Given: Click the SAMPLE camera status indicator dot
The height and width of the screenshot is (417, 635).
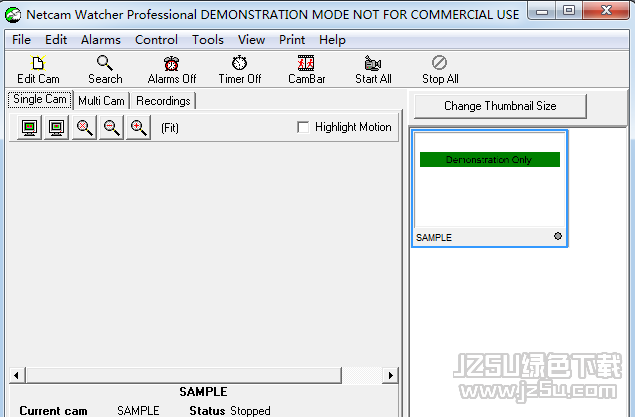Looking at the screenshot, I should point(558,236).
